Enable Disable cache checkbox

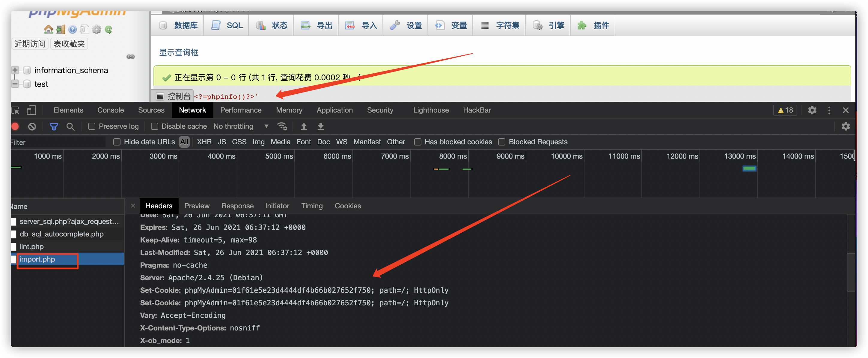tap(154, 127)
